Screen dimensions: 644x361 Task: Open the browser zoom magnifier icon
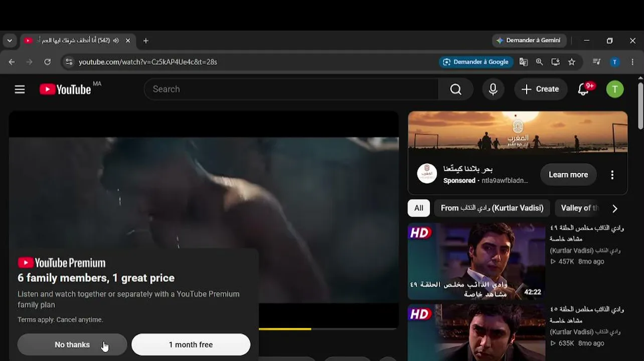click(539, 62)
